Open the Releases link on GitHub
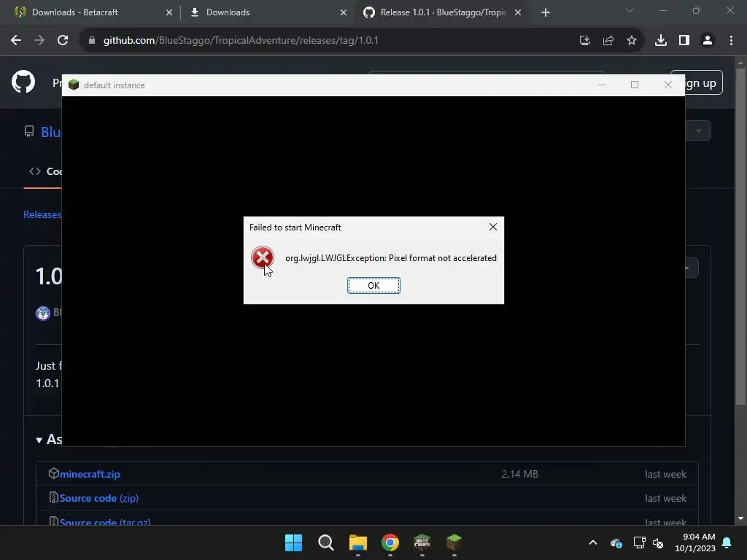747x560 pixels. point(42,214)
